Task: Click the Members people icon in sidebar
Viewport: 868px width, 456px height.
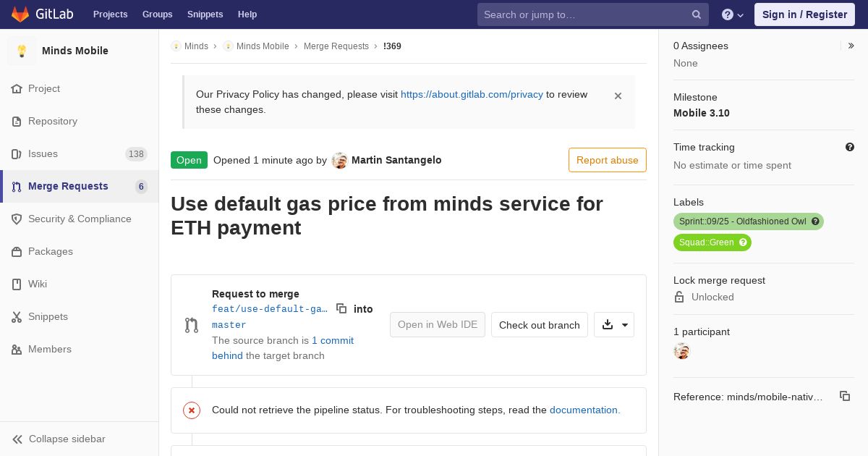Action: [x=17, y=349]
